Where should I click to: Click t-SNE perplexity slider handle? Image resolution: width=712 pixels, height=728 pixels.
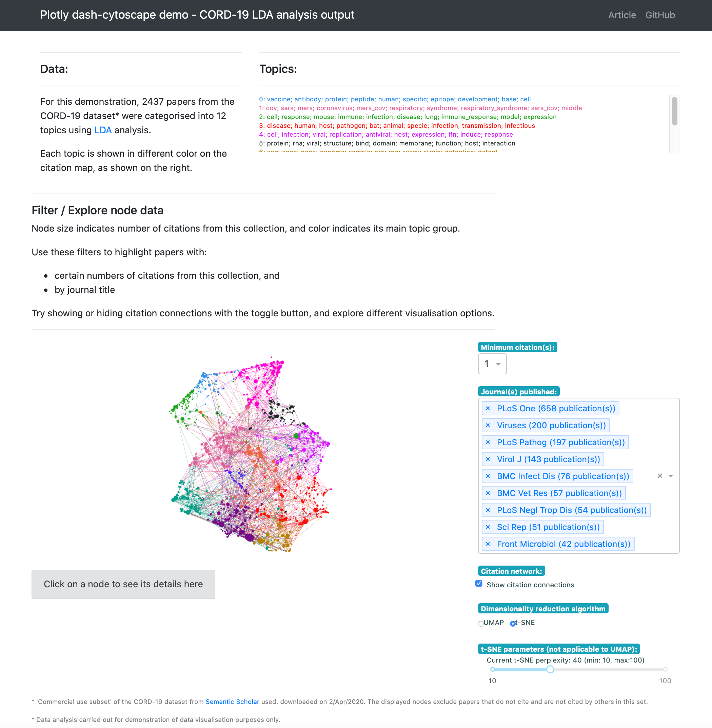[x=550, y=669]
